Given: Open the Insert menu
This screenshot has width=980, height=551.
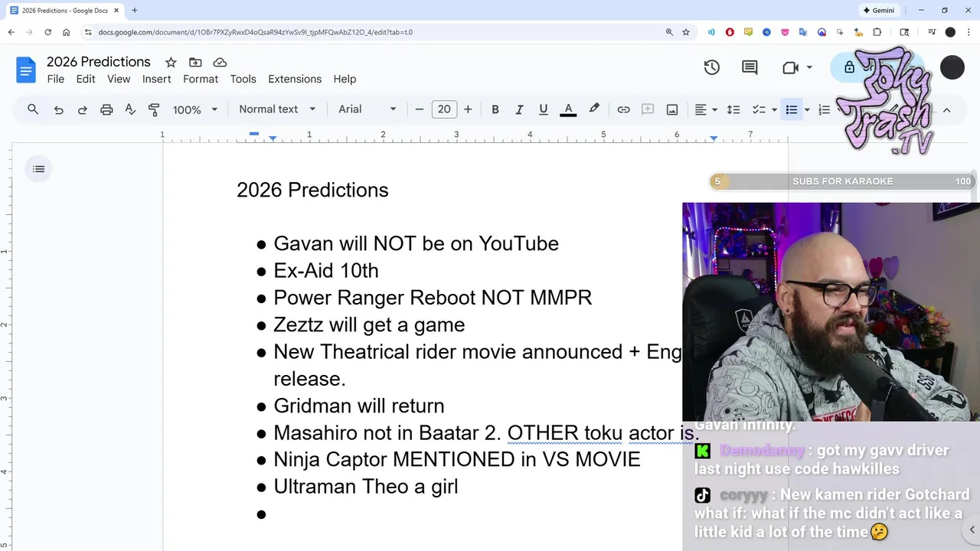Looking at the screenshot, I should coord(156,79).
